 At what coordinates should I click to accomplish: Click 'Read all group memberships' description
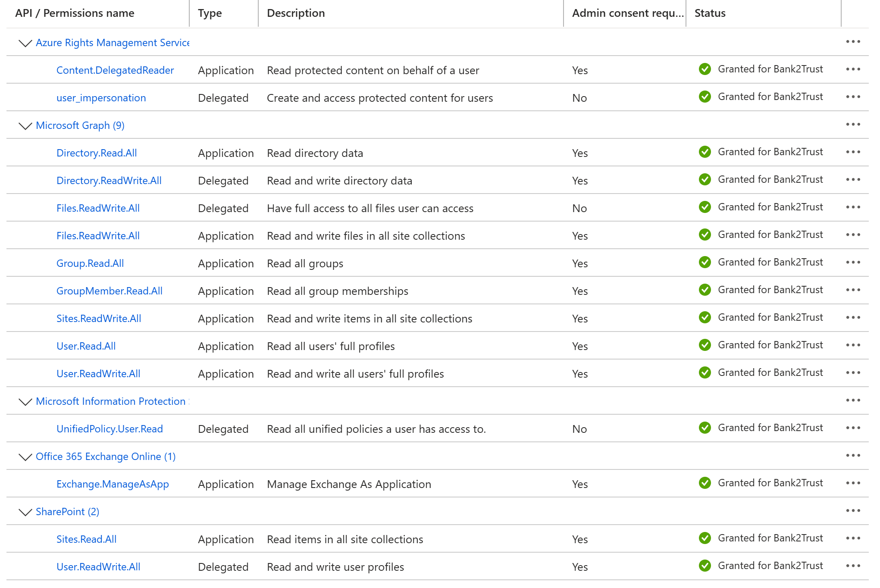point(338,291)
